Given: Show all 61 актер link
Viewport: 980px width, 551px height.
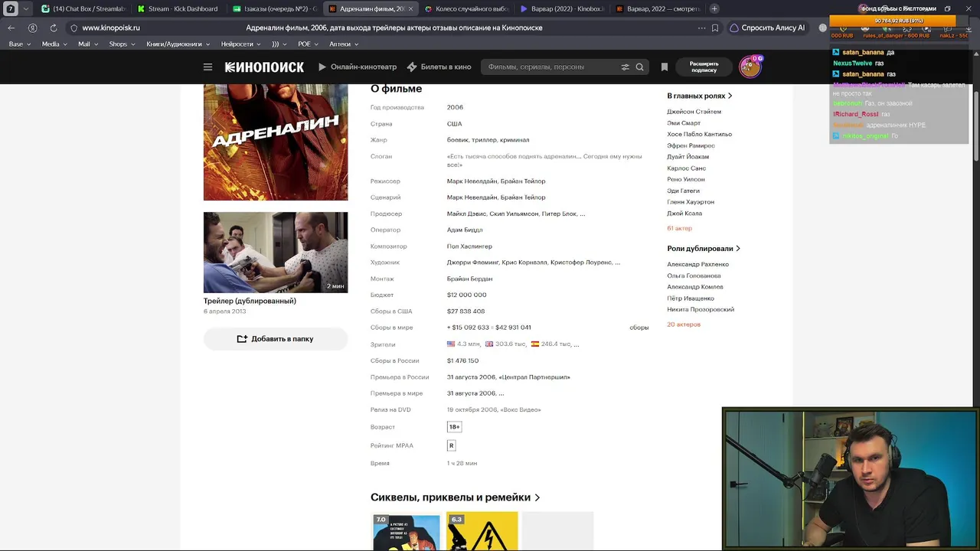Looking at the screenshot, I should coord(679,228).
